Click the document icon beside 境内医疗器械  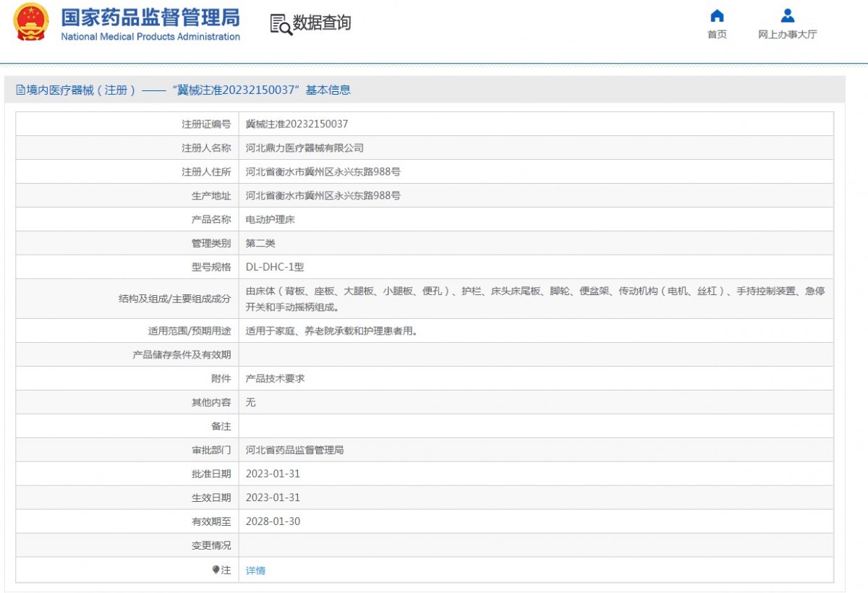20,90
